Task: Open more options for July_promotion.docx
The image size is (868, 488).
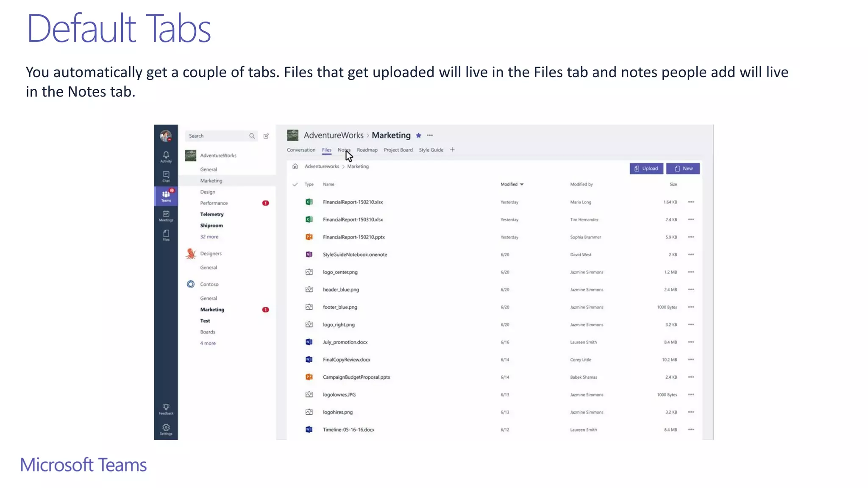Action: (x=691, y=342)
